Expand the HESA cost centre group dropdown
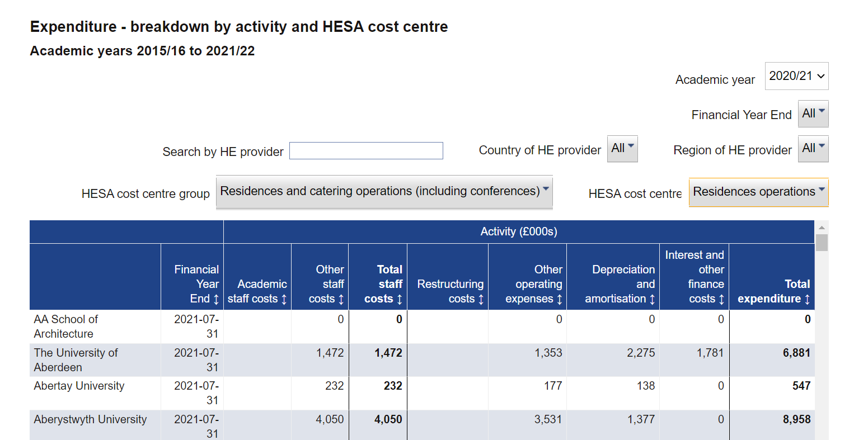The width and height of the screenshot is (868, 440). pos(384,192)
